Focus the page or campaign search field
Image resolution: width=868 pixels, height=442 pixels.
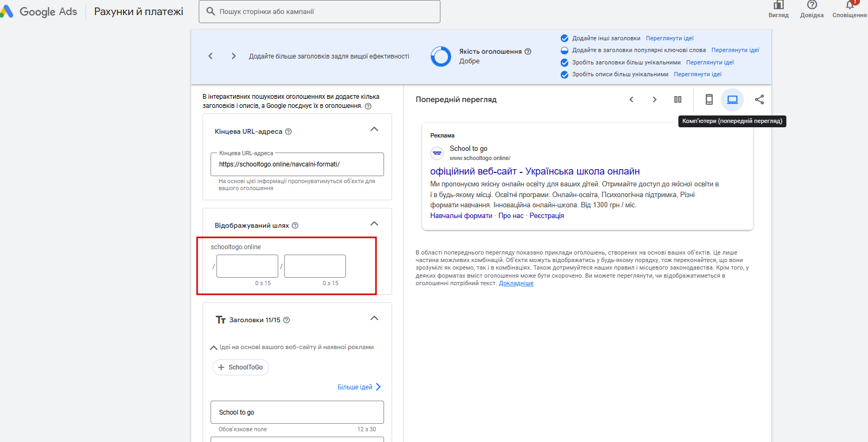point(320,11)
